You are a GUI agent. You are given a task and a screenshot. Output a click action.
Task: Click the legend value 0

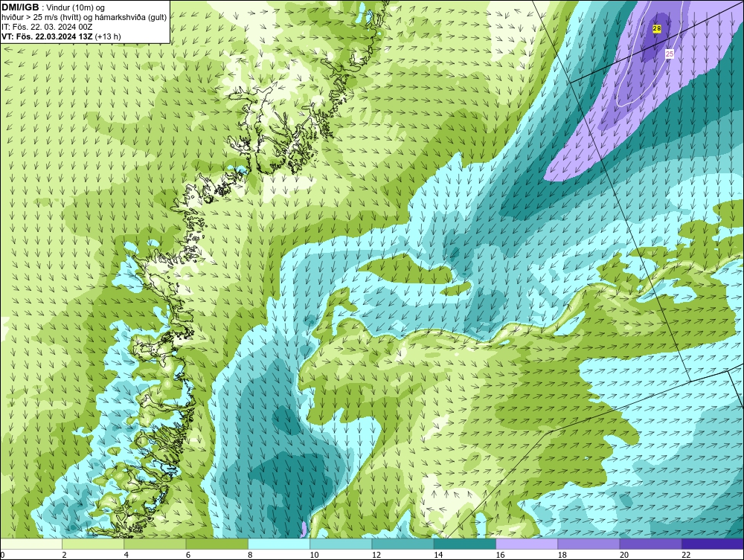point(2,556)
